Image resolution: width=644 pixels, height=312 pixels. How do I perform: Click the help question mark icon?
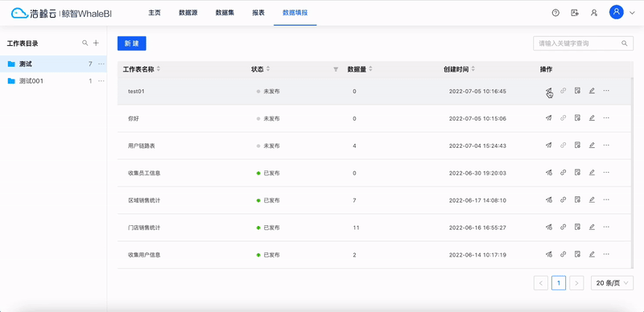click(555, 13)
